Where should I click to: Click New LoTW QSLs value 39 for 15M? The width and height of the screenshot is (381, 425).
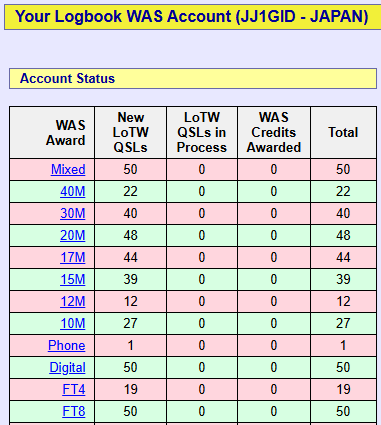pyautogui.click(x=130, y=279)
